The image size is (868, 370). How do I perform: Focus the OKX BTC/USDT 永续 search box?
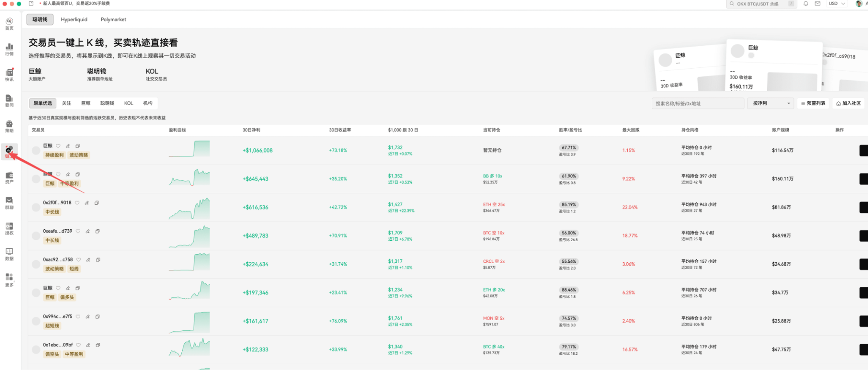[x=761, y=4]
